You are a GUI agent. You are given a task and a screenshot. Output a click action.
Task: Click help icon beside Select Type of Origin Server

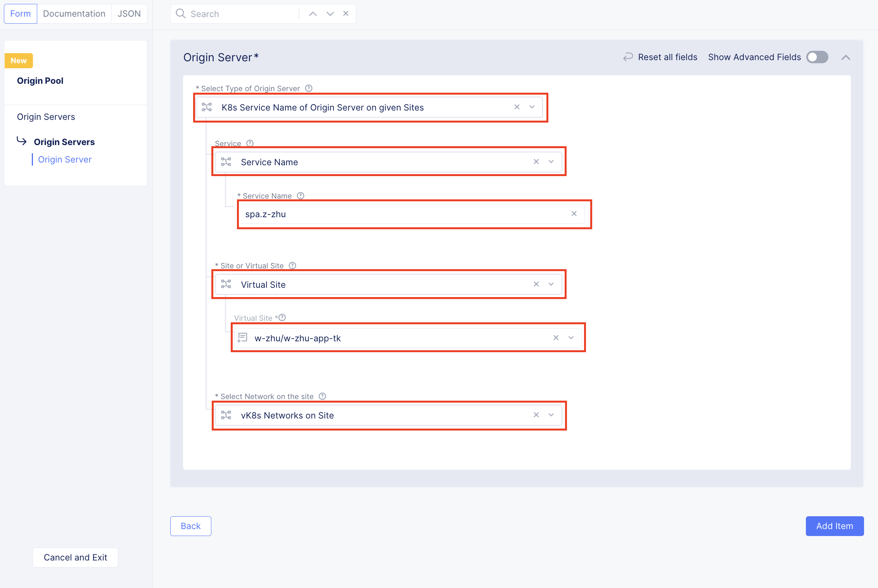(x=309, y=88)
